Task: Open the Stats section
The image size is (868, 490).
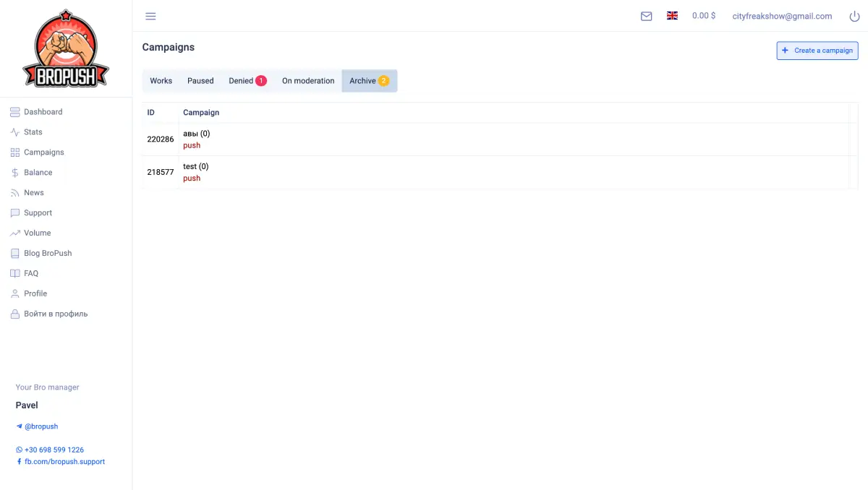Action: click(x=34, y=132)
